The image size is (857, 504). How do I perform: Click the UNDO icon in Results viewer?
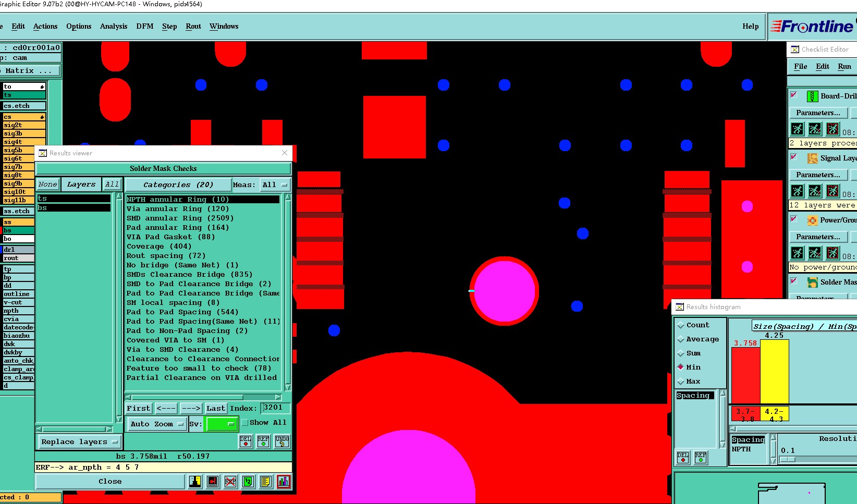[282, 441]
